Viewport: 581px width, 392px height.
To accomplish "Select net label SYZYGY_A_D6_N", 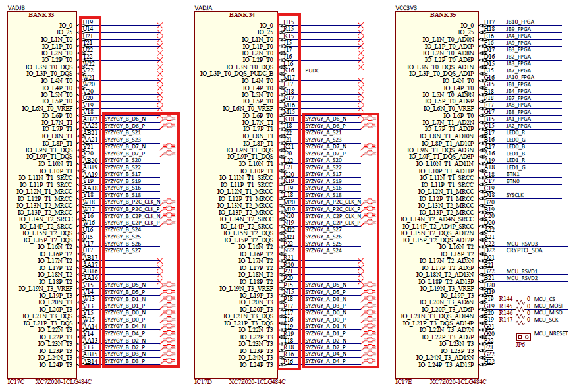I will coord(325,119).
